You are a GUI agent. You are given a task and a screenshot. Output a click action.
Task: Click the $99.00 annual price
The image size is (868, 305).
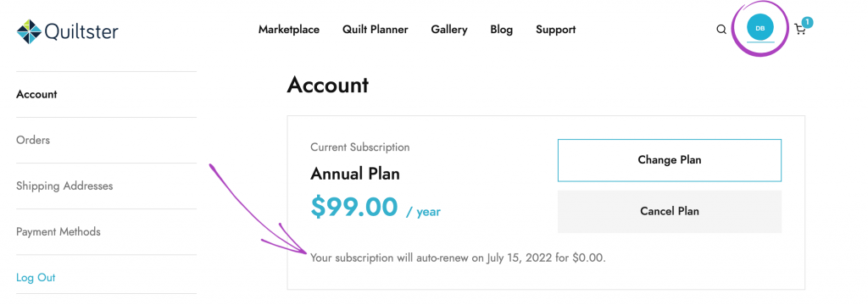point(354,207)
